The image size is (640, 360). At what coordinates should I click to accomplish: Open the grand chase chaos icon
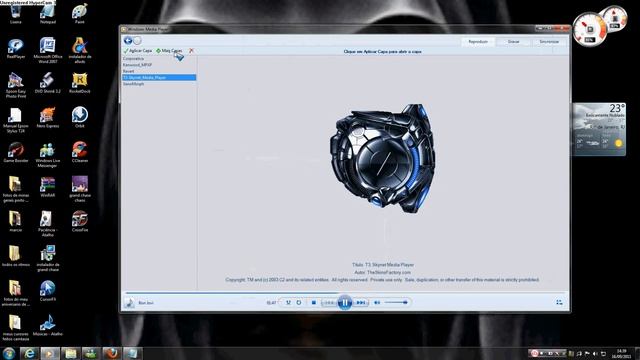(x=80, y=189)
